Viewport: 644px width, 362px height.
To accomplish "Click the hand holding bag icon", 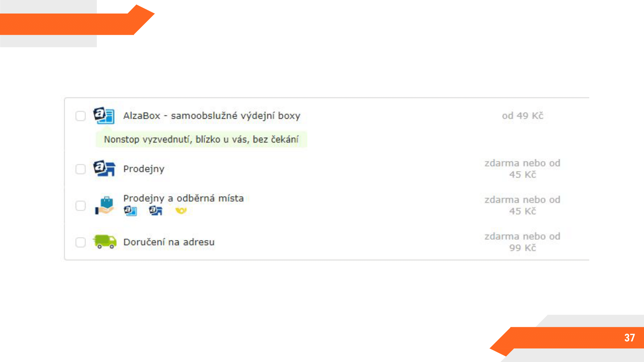I will (104, 205).
